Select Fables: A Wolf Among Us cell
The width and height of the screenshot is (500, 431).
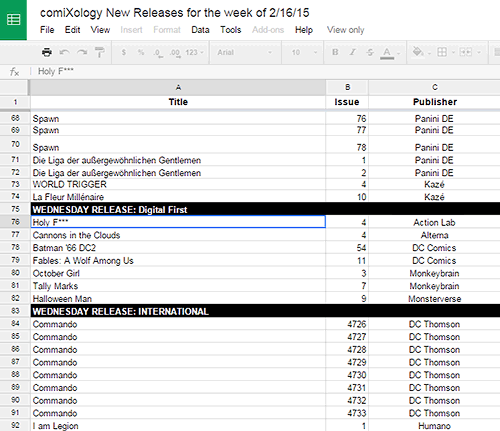[x=178, y=260]
